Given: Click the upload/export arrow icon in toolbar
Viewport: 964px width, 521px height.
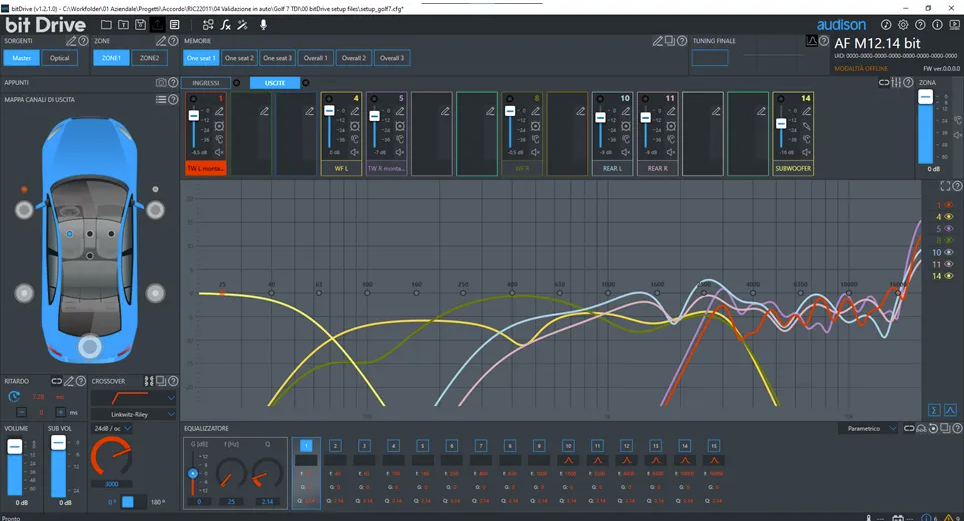Looking at the screenshot, I should click(157, 25).
